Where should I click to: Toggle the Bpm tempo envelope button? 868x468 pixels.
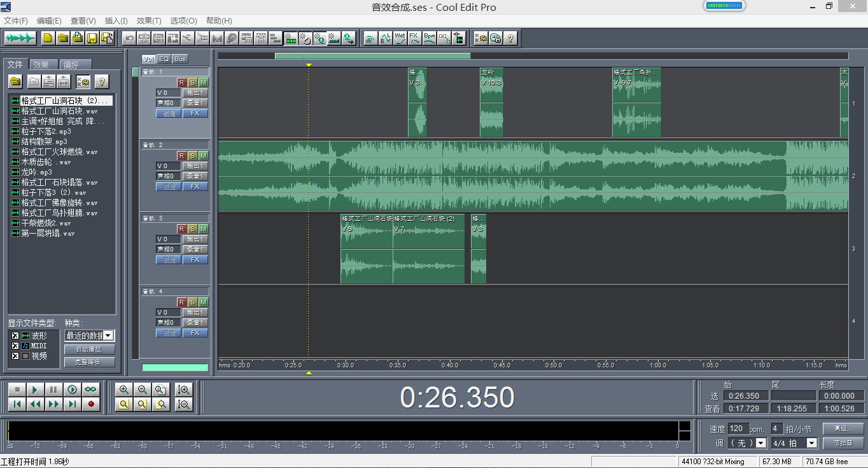(x=430, y=38)
